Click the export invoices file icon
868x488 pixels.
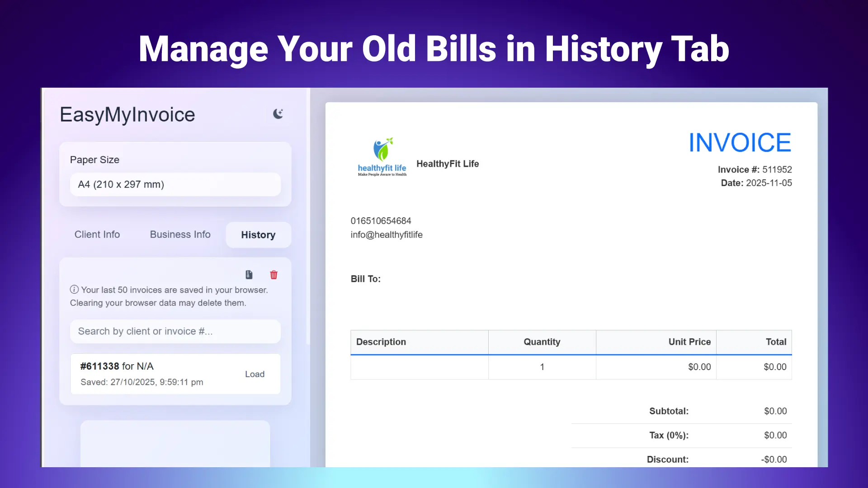pos(249,275)
